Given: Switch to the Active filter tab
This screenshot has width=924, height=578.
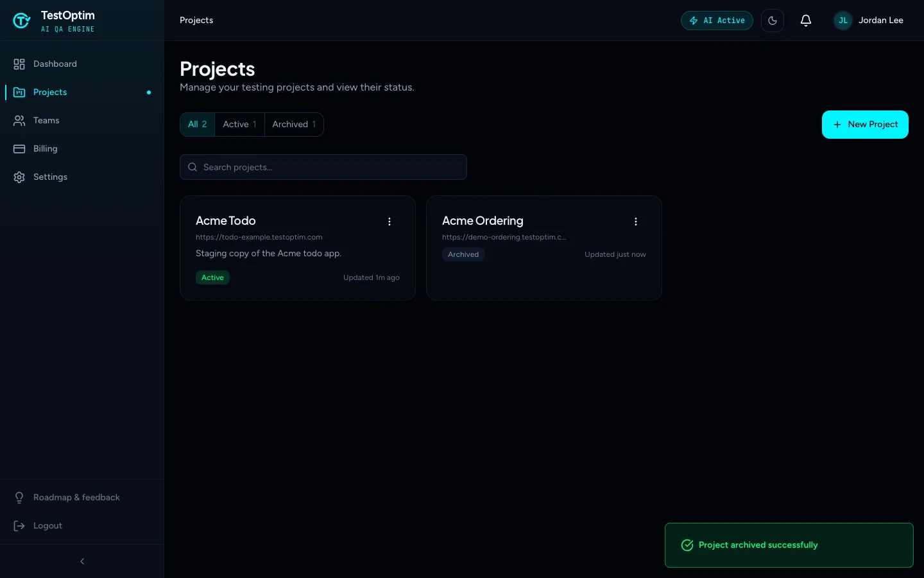Looking at the screenshot, I should (239, 125).
